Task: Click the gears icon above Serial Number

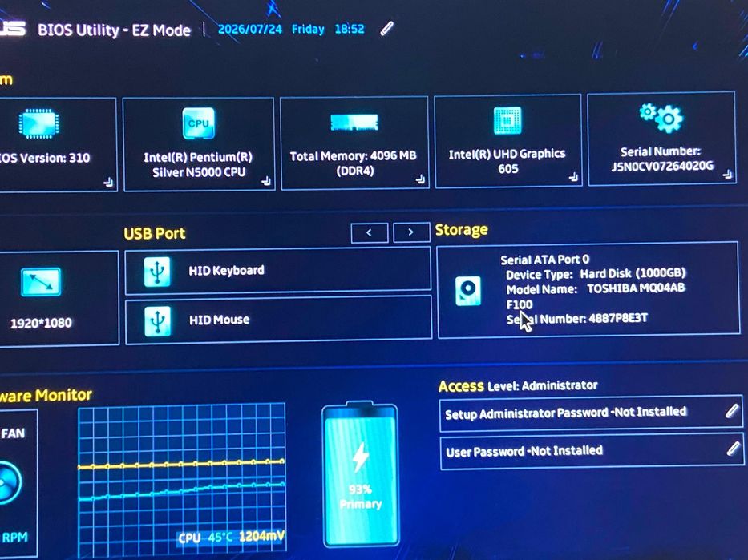Action: [661, 117]
